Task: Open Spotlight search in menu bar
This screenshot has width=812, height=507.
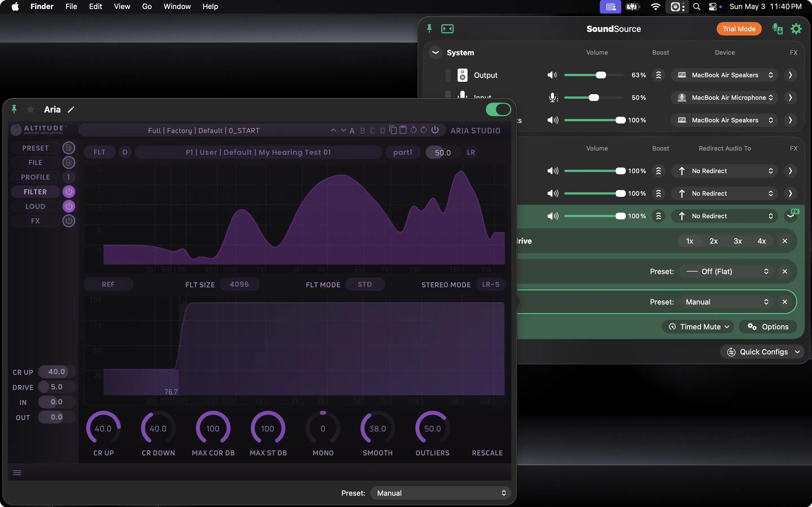Action: click(697, 7)
